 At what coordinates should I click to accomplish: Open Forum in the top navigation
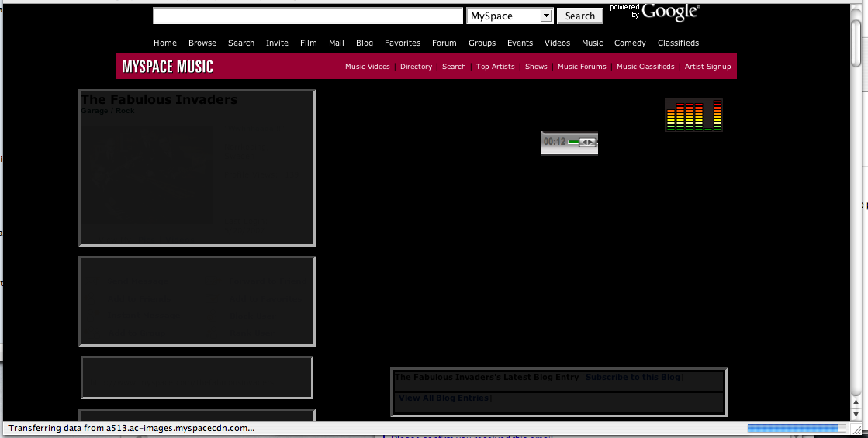(444, 43)
